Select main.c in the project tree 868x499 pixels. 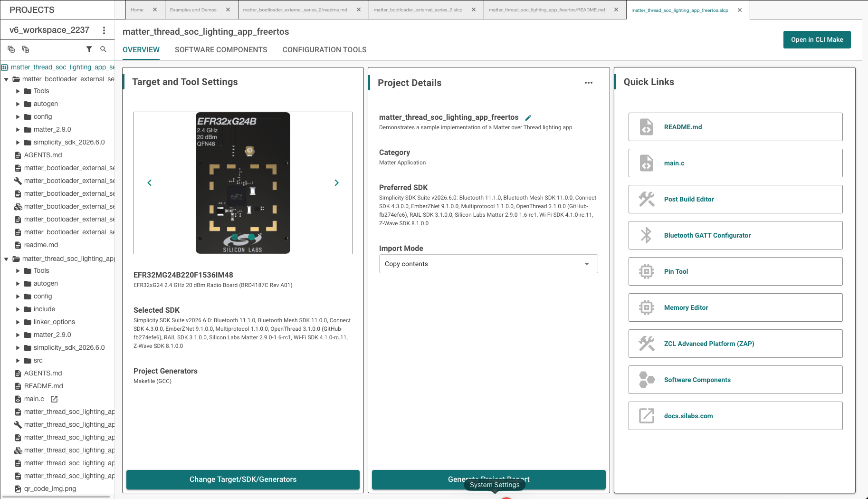pyautogui.click(x=34, y=399)
